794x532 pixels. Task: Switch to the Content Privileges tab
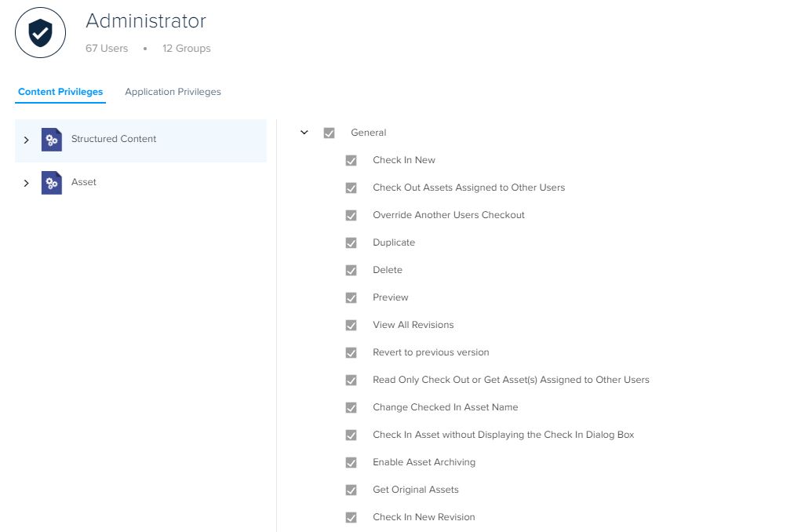tap(60, 92)
